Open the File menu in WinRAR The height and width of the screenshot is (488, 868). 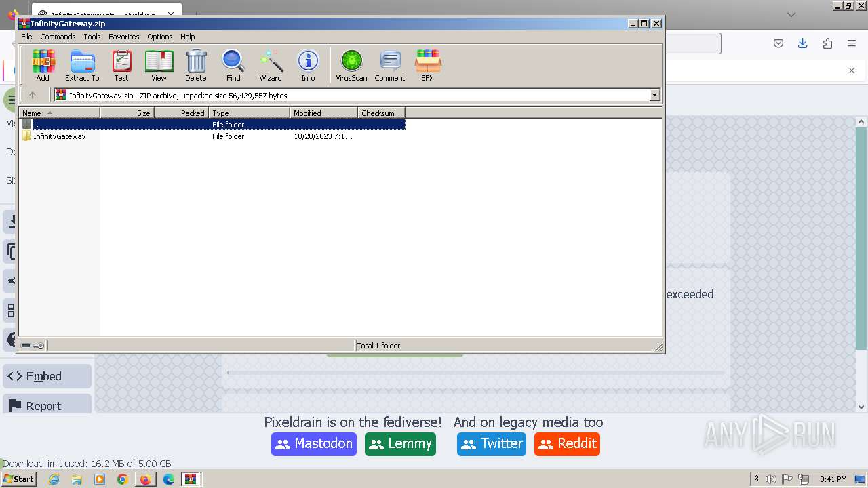click(x=26, y=37)
